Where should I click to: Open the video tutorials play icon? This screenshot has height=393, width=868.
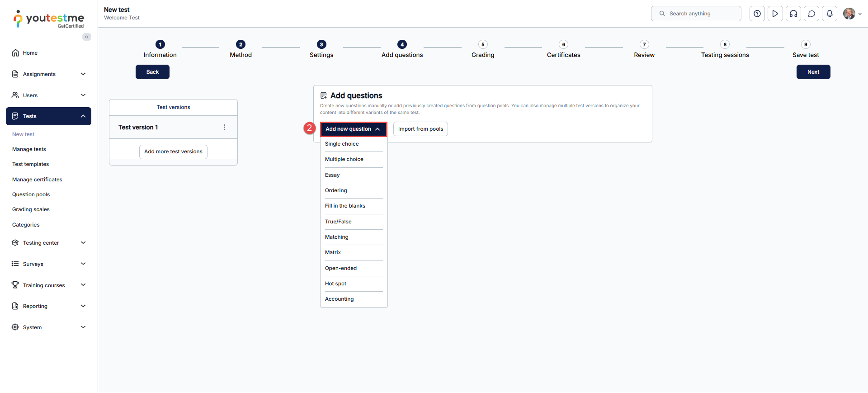(775, 14)
